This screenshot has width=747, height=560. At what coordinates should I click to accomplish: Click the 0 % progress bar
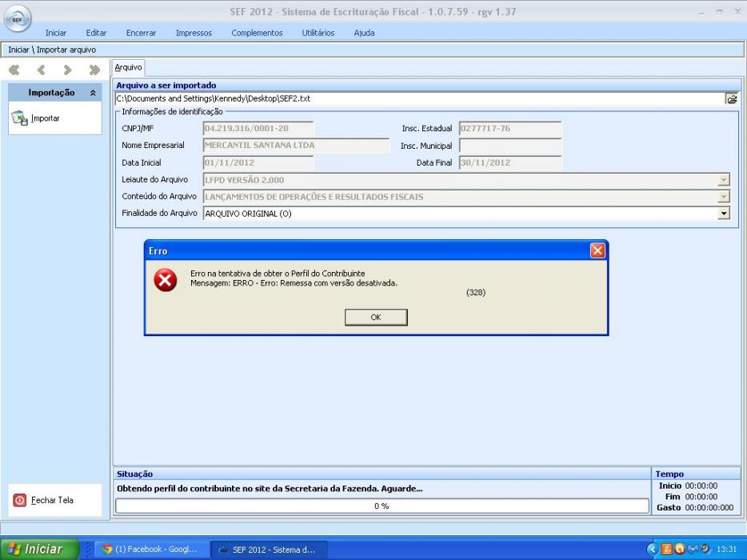pos(382,506)
